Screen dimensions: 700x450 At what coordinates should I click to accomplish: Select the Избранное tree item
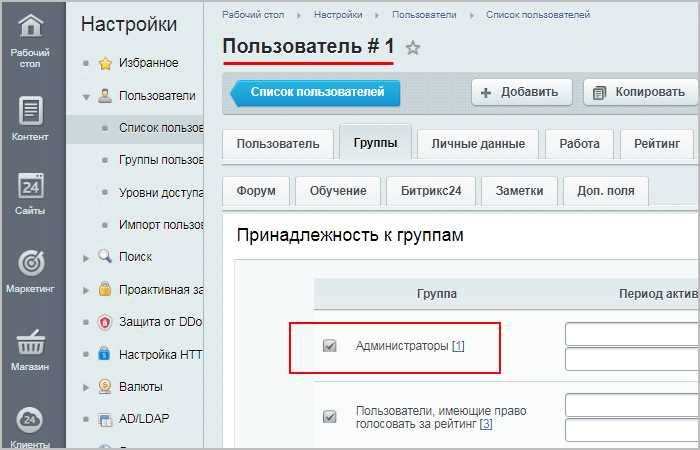pyautogui.click(x=148, y=63)
